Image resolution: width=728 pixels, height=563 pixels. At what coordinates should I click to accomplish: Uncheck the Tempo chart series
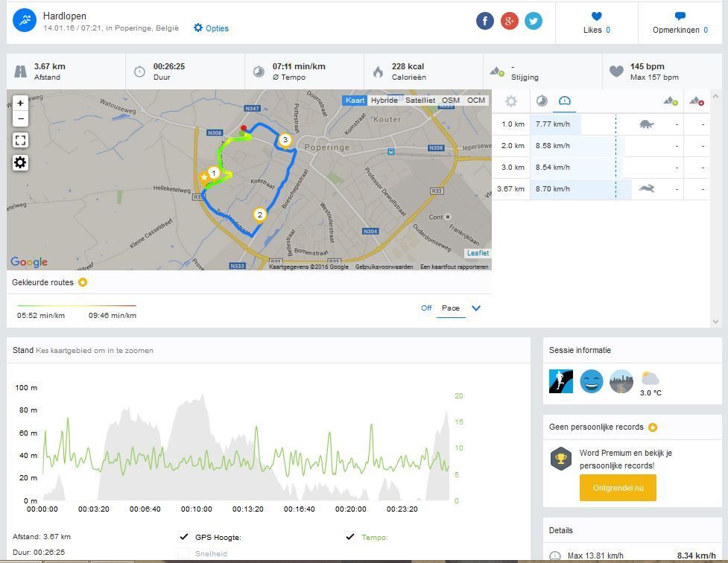pos(350,537)
